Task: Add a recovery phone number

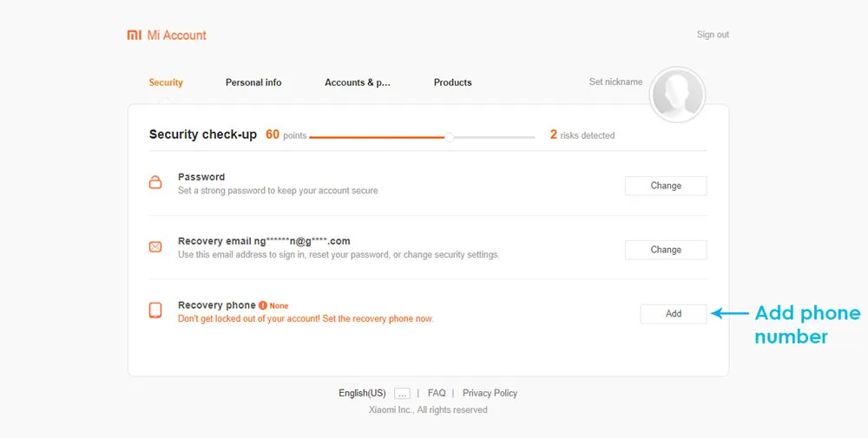Action: tap(674, 314)
